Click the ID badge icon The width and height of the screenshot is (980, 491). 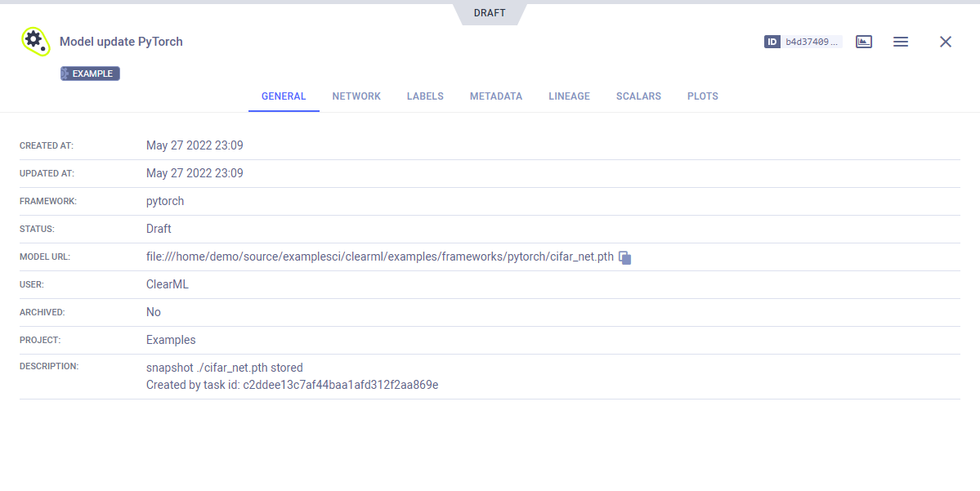click(x=772, y=42)
